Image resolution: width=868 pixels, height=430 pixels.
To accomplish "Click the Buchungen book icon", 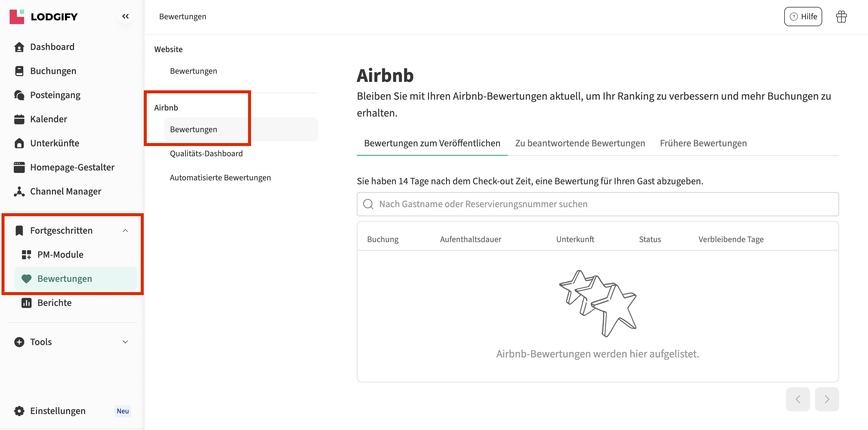I will [19, 71].
